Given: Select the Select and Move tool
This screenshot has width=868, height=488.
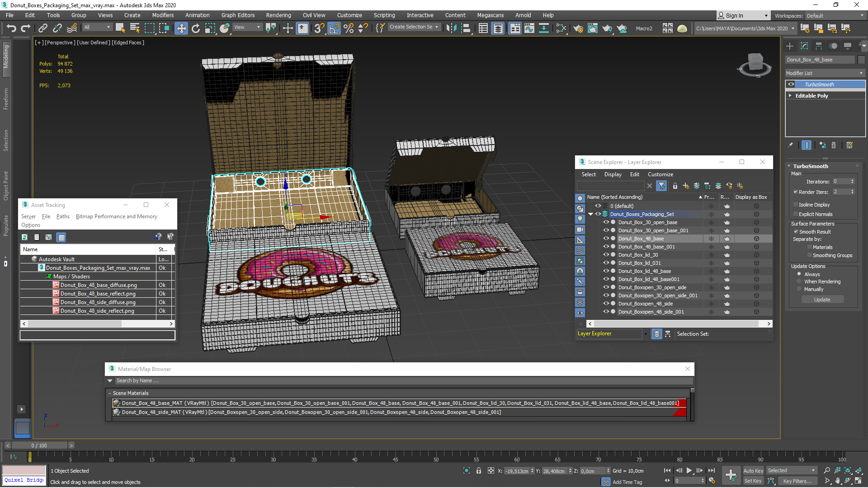Looking at the screenshot, I should point(181,28).
